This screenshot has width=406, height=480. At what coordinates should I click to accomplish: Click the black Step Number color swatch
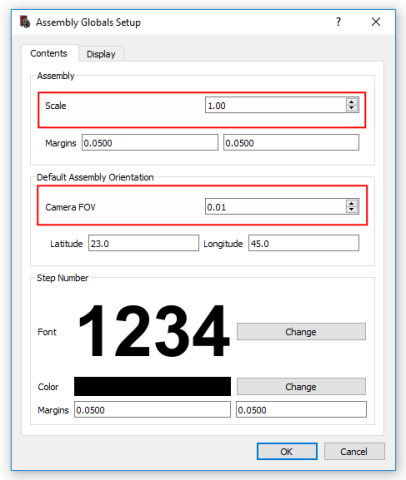pos(152,387)
